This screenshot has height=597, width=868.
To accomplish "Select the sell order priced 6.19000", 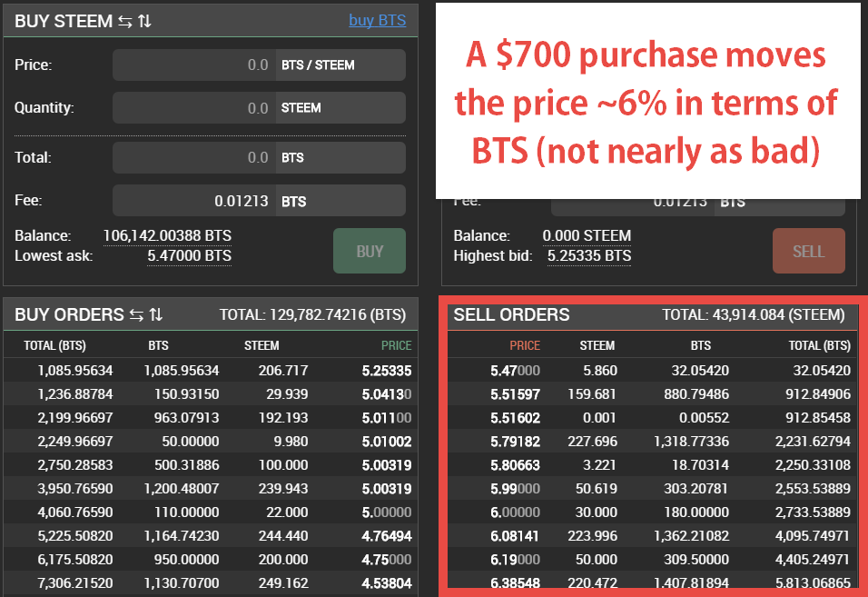I will [x=652, y=560].
